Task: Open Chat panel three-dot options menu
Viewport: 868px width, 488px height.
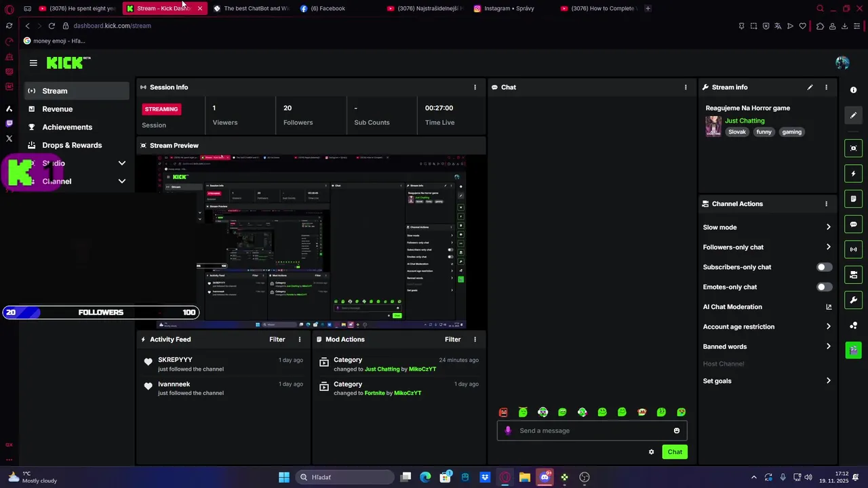Action: point(686,87)
